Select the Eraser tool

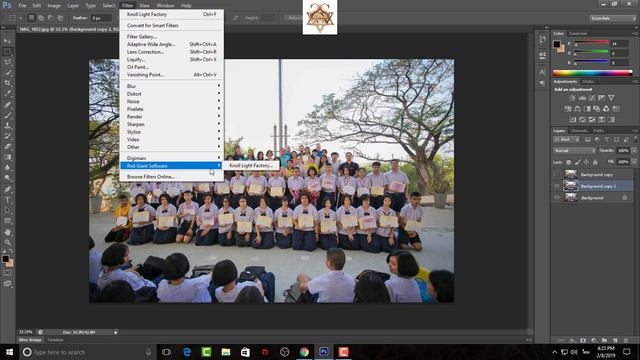(7, 146)
